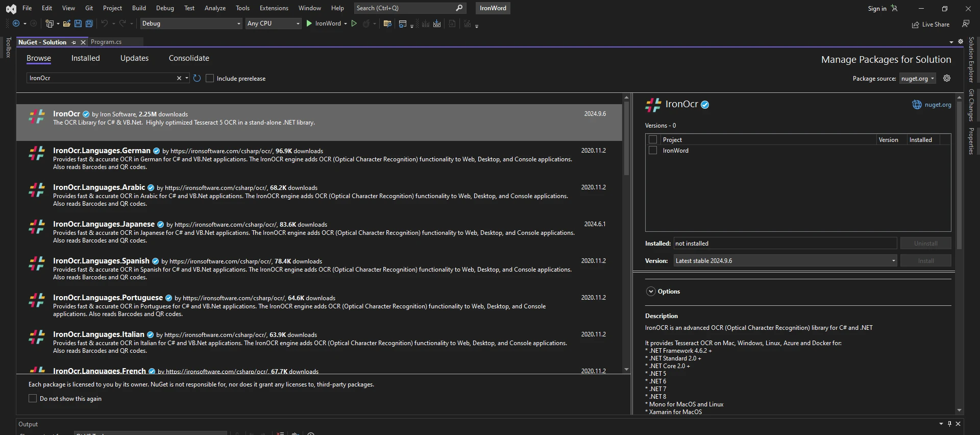The image size is (980, 435).
Task: Click the Open File folder icon
Action: (66, 23)
